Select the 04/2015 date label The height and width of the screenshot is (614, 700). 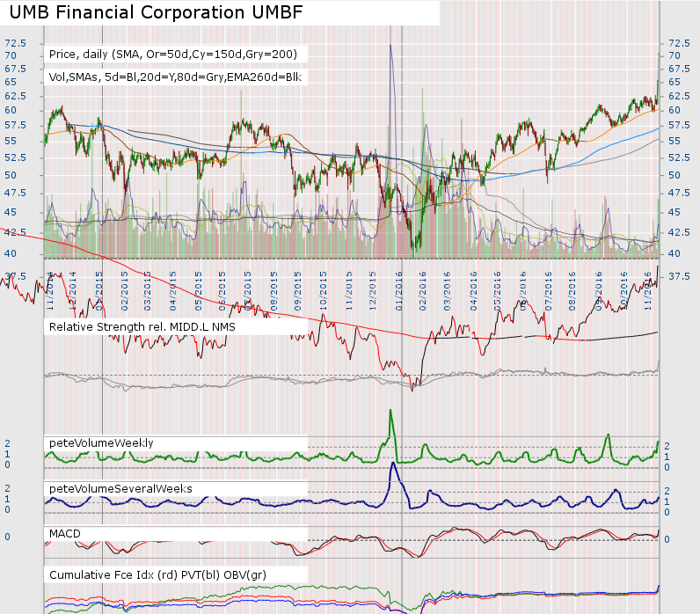pyautogui.click(x=173, y=290)
